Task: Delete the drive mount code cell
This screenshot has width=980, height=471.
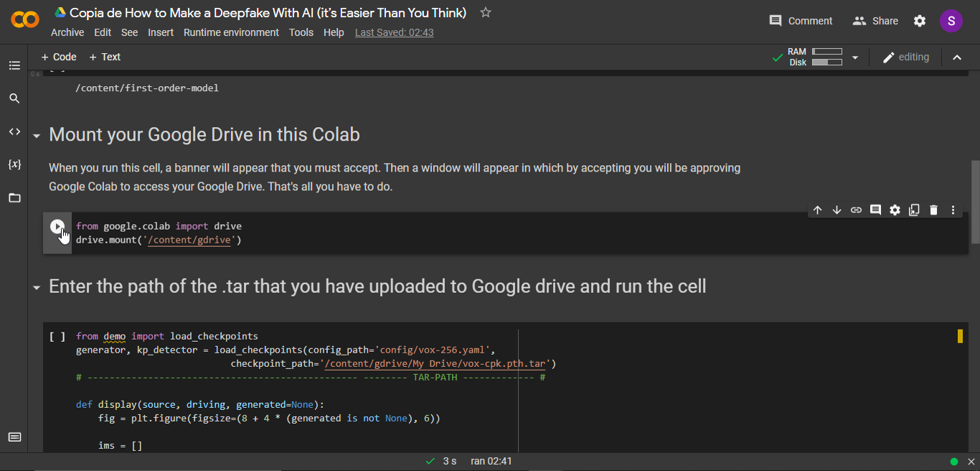Action: click(933, 210)
